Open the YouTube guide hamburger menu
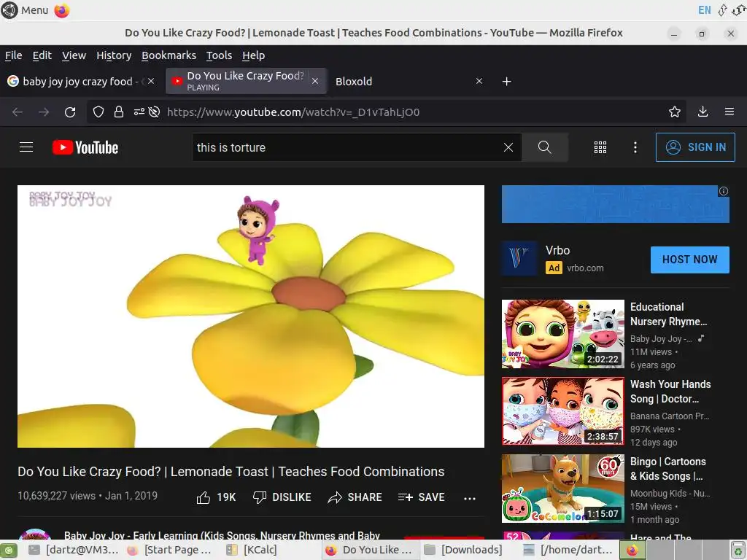The width and height of the screenshot is (747, 560). coord(26,147)
